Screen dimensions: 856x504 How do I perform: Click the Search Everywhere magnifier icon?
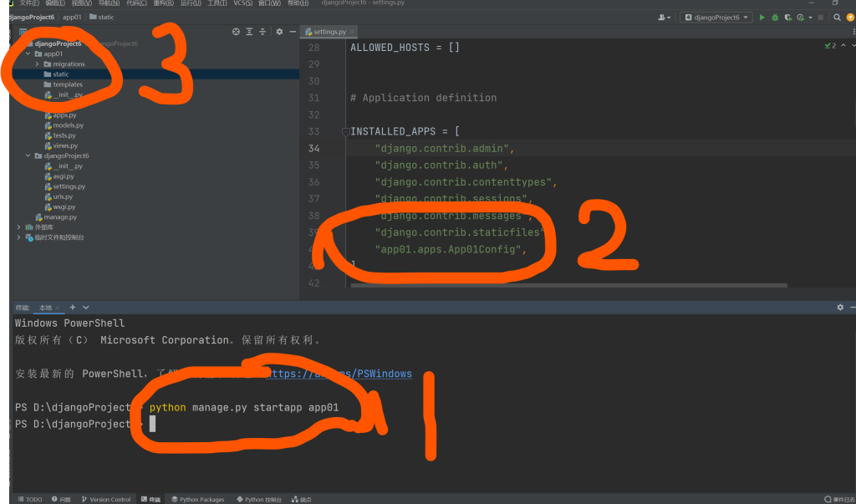[837, 17]
